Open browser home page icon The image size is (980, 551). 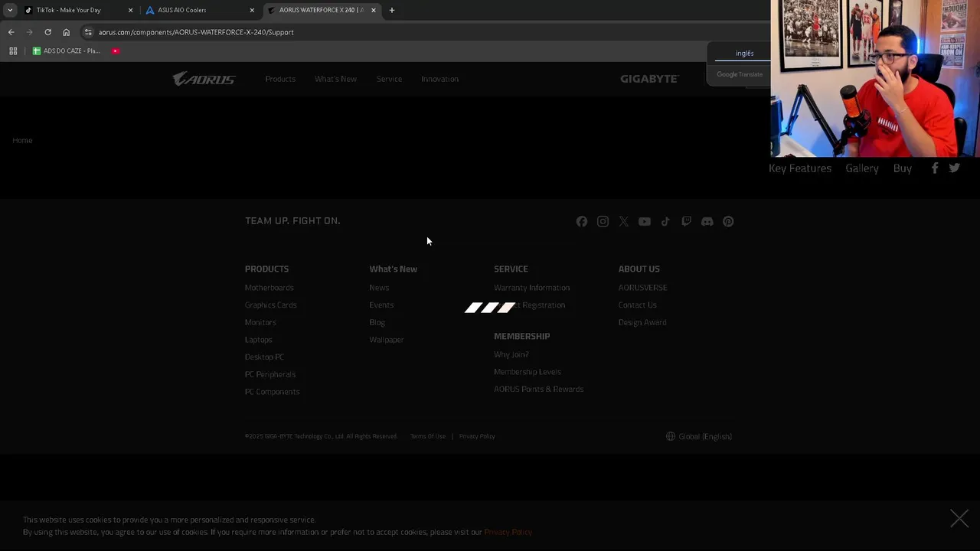[66, 32]
